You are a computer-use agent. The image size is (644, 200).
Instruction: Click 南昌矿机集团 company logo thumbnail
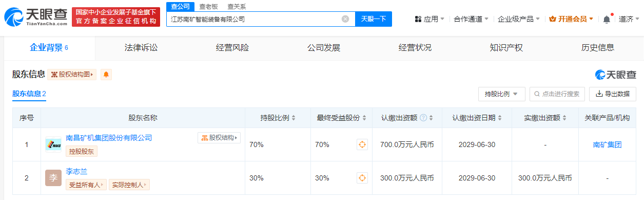[x=53, y=144]
